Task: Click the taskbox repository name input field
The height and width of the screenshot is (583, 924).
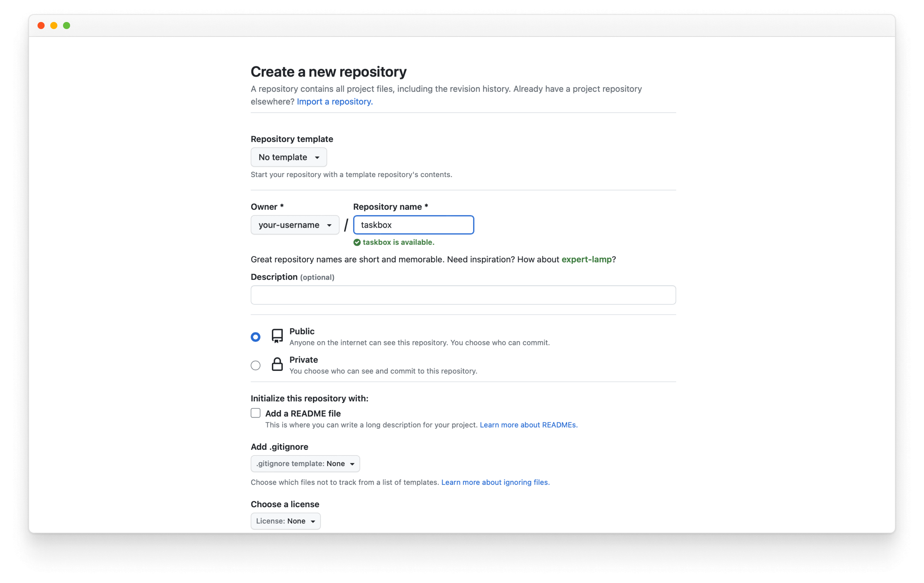Action: point(413,224)
